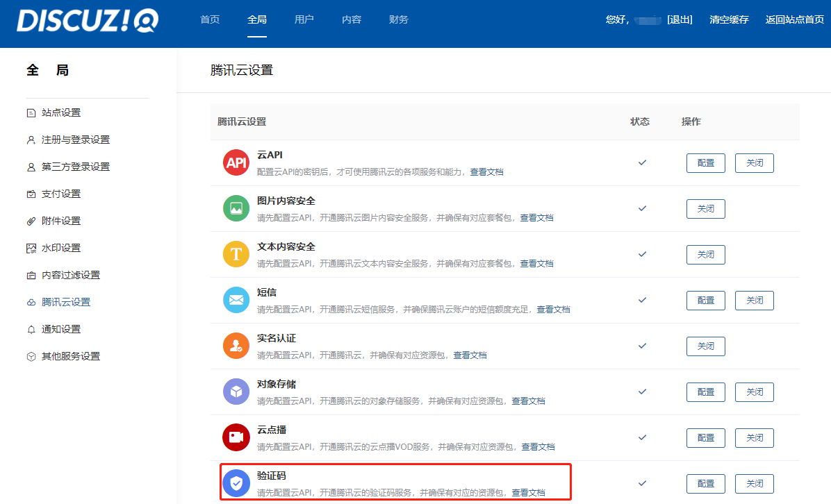Click the 图片内容安全 status checkmark

[x=642, y=208]
